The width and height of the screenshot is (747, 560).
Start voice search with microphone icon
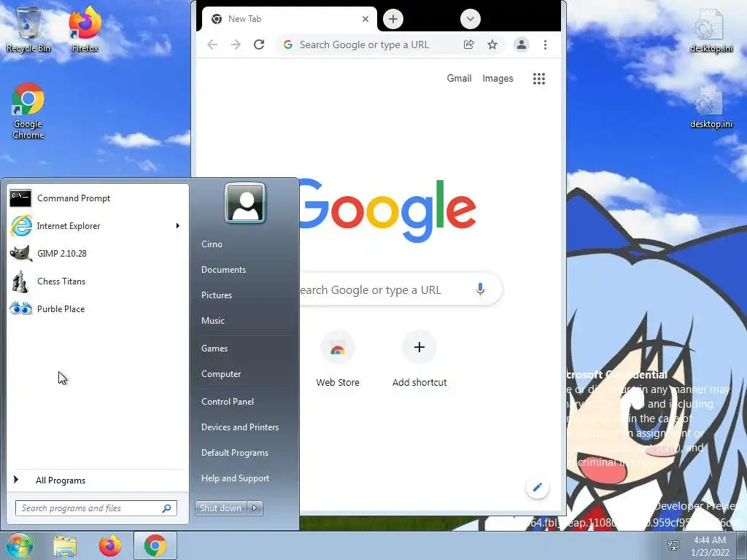480,289
